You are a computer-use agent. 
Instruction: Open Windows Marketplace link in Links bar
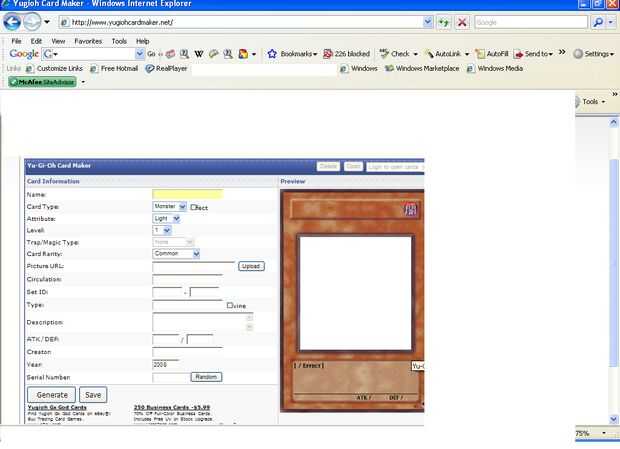[422, 68]
